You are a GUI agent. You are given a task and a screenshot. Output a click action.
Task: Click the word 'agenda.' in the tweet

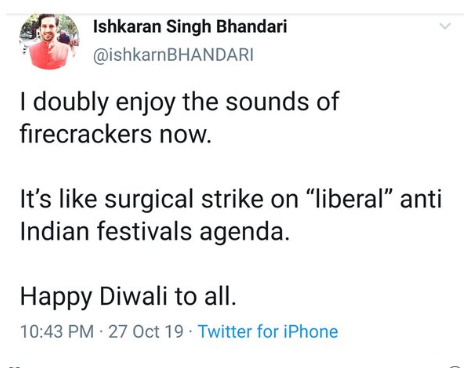pos(244,233)
